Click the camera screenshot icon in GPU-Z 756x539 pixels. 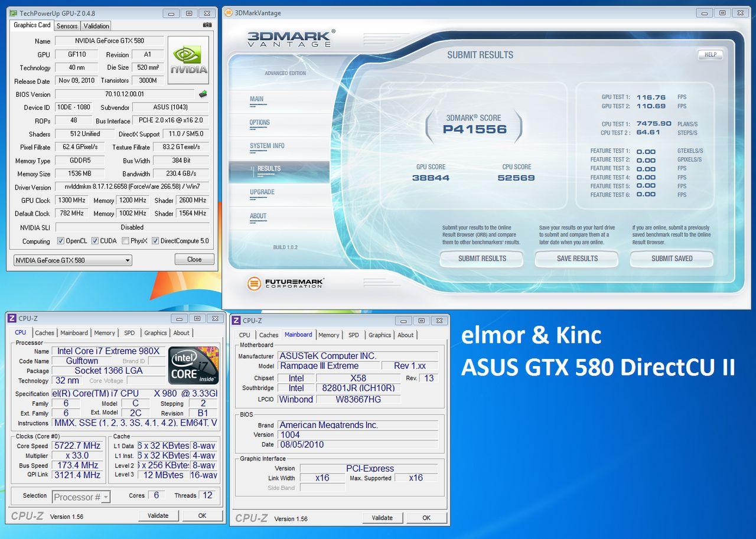point(207,25)
